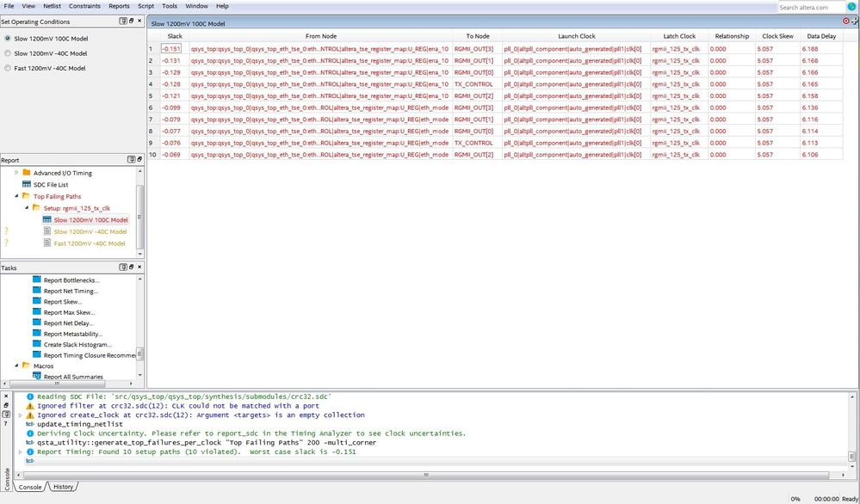Sort table by From Node column header
This screenshot has height=504, width=860.
(321, 36)
